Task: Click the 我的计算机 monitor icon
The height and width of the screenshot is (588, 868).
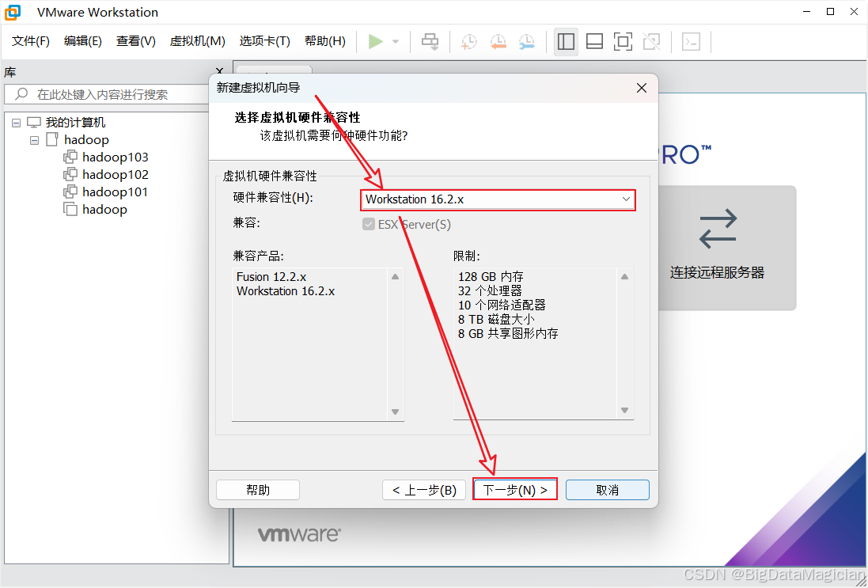Action: click(x=34, y=123)
